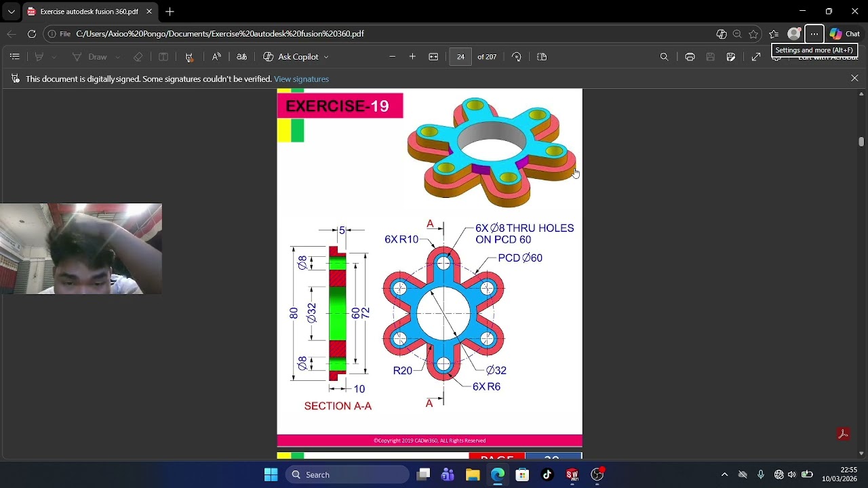Open the PDF table of contents panel
Image resolution: width=868 pixels, height=488 pixels.
click(x=15, y=57)
